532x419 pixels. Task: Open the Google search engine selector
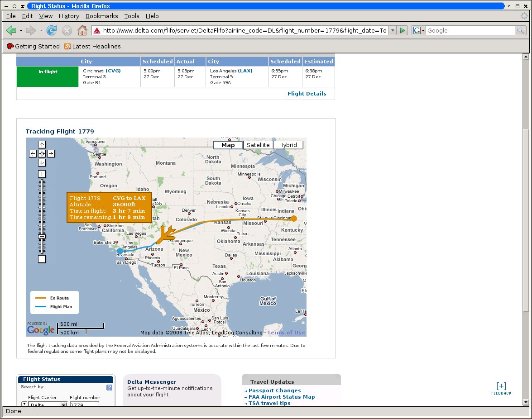point(419,30)
